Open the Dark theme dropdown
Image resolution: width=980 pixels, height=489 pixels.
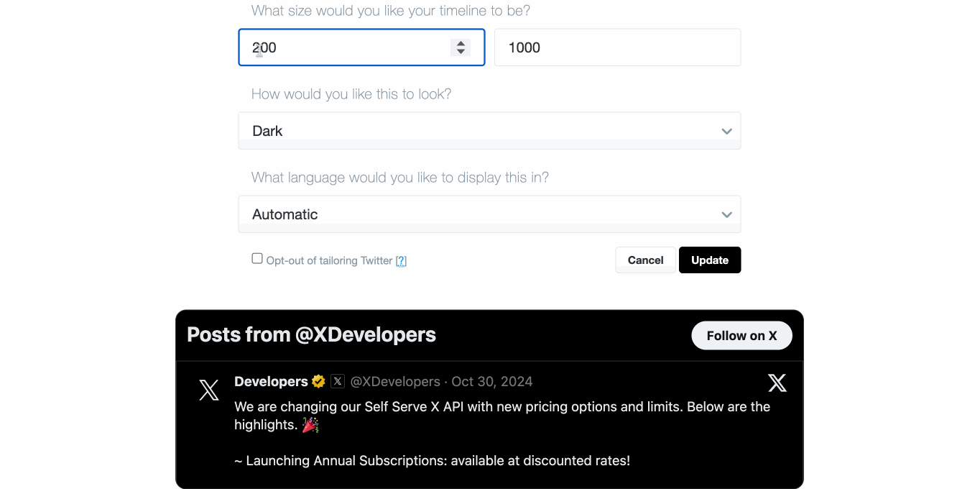pos(489,131)
